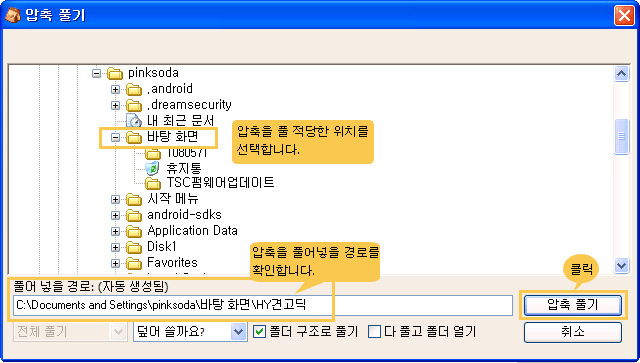
Task: Select the Disk1 folder icon
Action: (134, 247)
